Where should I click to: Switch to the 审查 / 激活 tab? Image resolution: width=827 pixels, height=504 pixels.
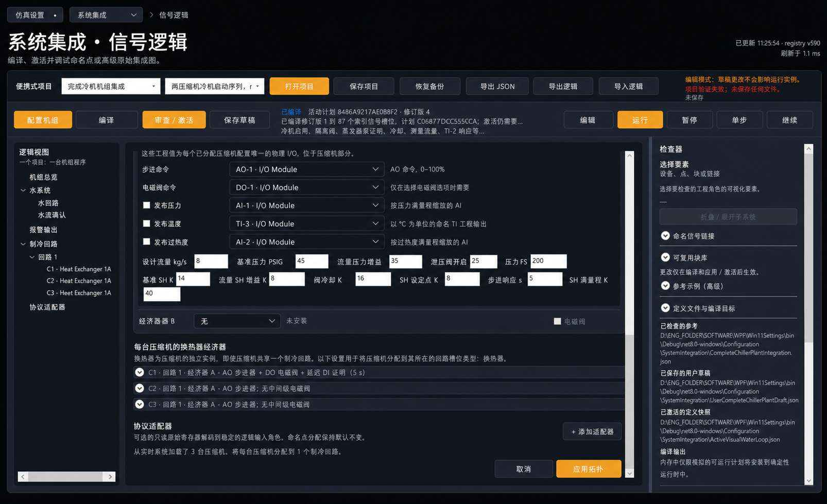[x=174, y=120]
